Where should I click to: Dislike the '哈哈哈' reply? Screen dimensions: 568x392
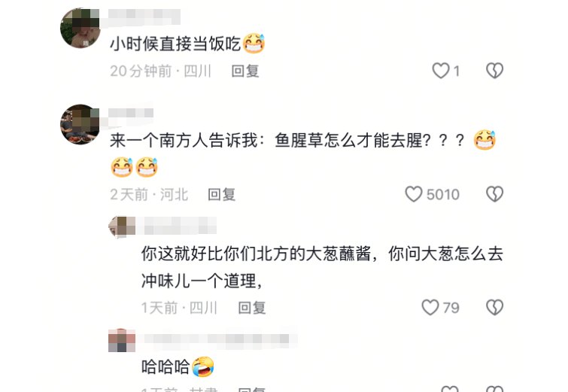(494, 389)
